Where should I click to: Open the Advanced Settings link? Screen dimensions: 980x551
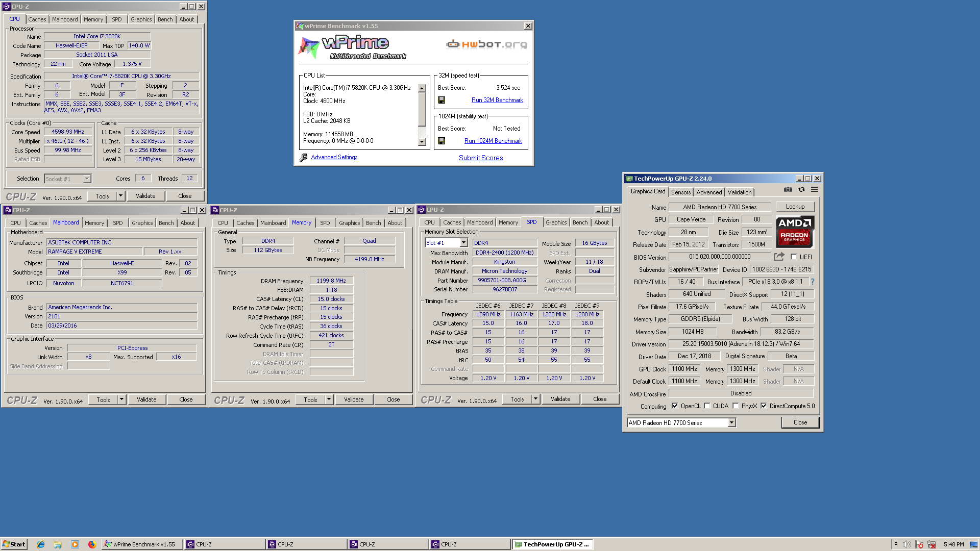pos(334,157)
